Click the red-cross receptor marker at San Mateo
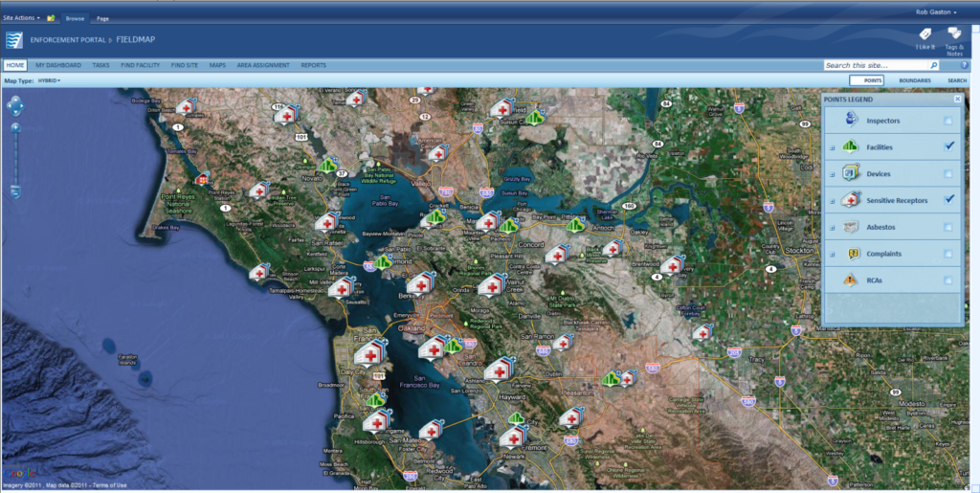Image resolution: width=980 pixels, height=493 pixels. (x=432, y=430)
